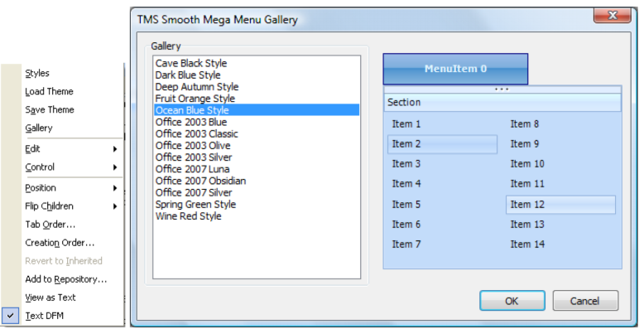Close the TMS Smooth Mega Menu Gallery window
The height and width of the screenshot is (329, 644).
coord(613,15)
